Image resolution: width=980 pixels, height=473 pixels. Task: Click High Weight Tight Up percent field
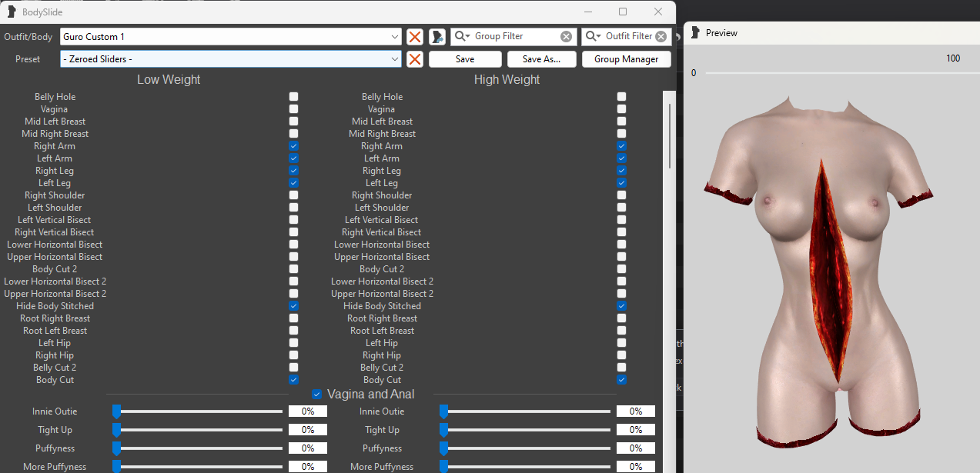point(636,430)
